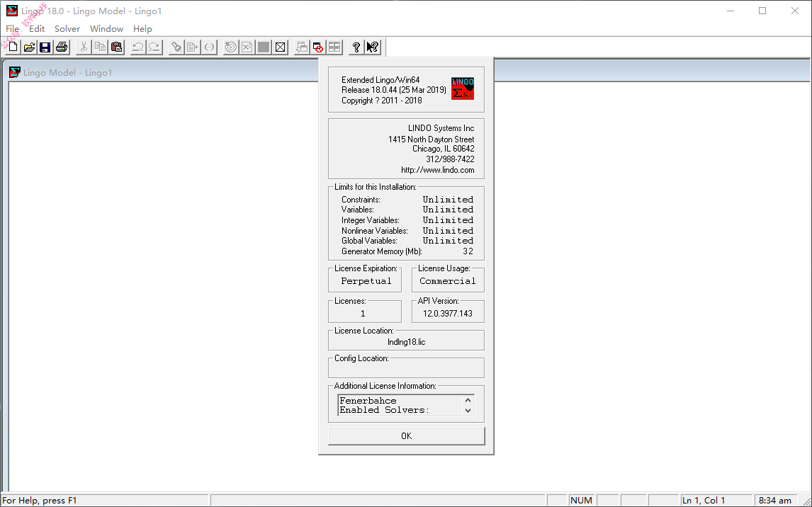The width and height of the screenshot is (812, 507).
Task: Click the Lingo Model - Lingo1 child window title
Action: click(x=68, y=72)
